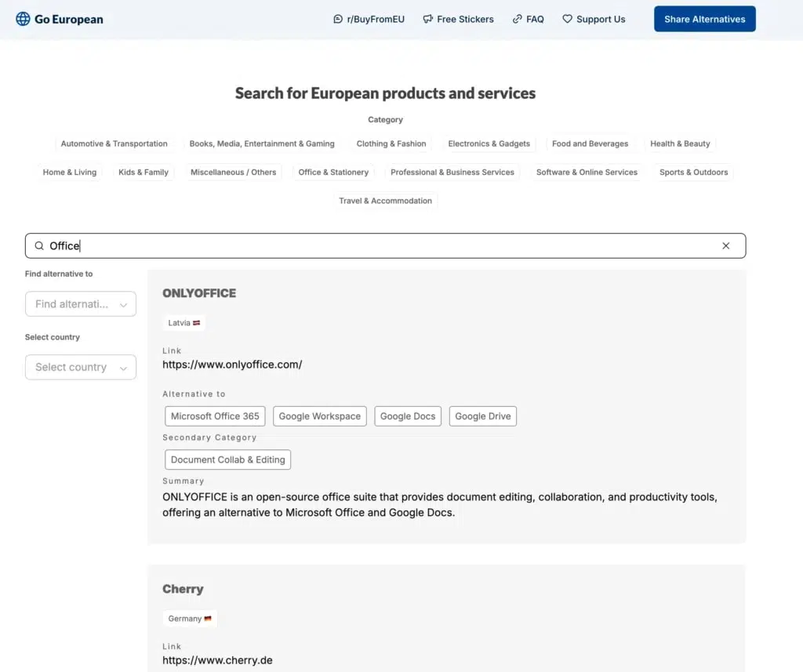Click the Microsoft Office 365 tag
The width and height of the screenshot is (803, 672).
pos(215,416)
